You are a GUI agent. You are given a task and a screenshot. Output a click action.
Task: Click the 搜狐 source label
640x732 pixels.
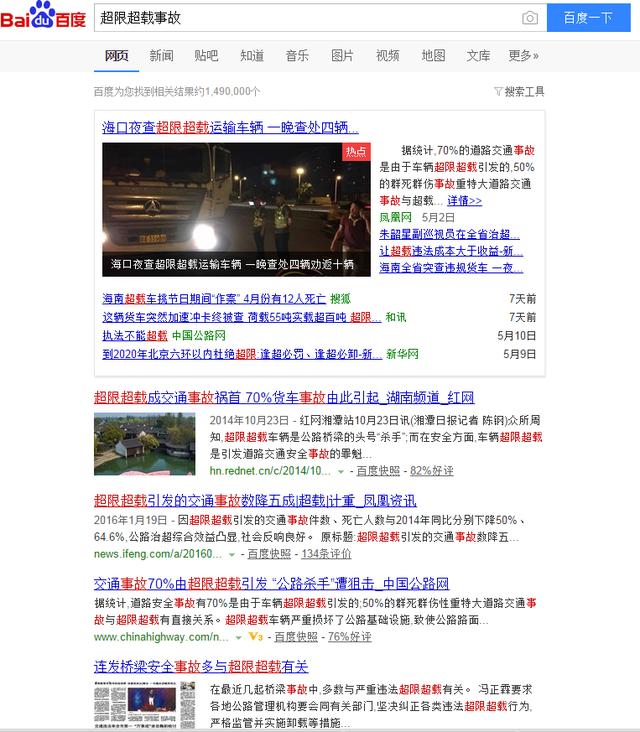point(340,299)
